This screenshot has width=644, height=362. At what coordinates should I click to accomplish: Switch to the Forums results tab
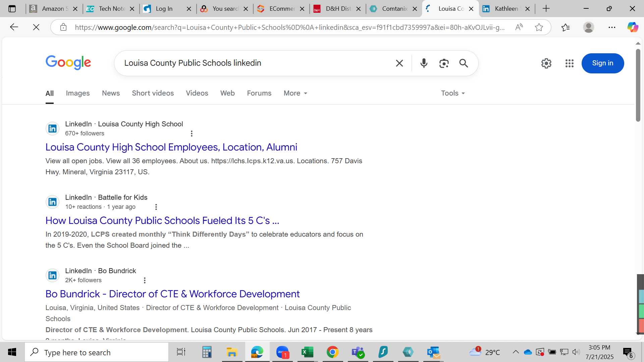pos(259,93)
